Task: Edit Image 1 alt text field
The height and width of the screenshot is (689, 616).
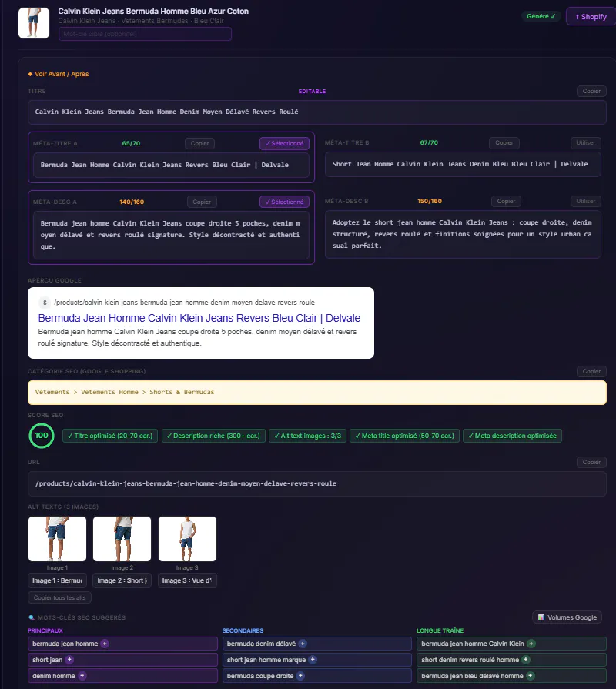Action: pyautogui.click(x=57, y=580)
